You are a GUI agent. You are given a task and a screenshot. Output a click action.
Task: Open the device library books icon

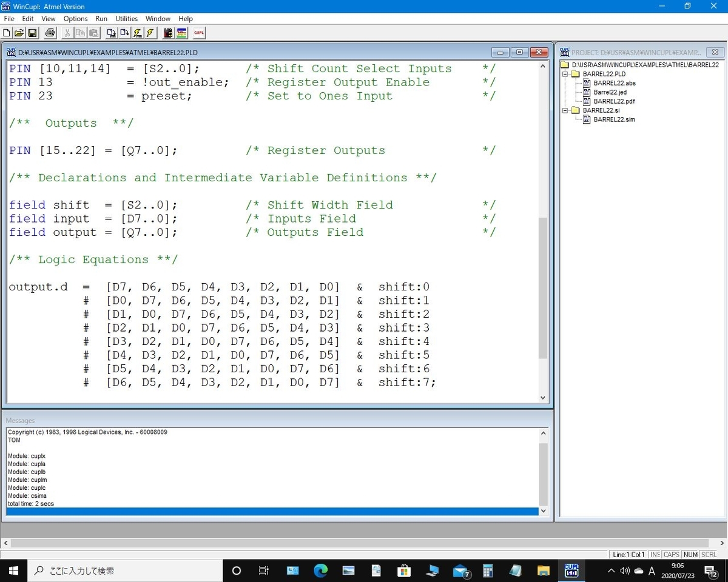coord(168,33)
